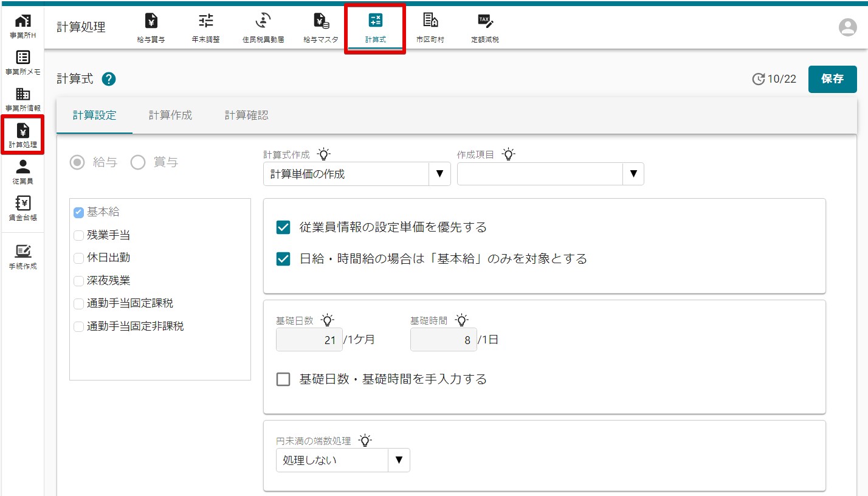This screenshot has height=496, width=868.
Task: Open the 作成項目 dropdown arrow
Action: pyautogui.click(x=633, y=174)
